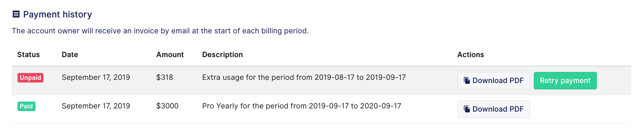Click the date in the Unpaid row
The height and width of the screenshot is (137, 644).
[96, 77]
